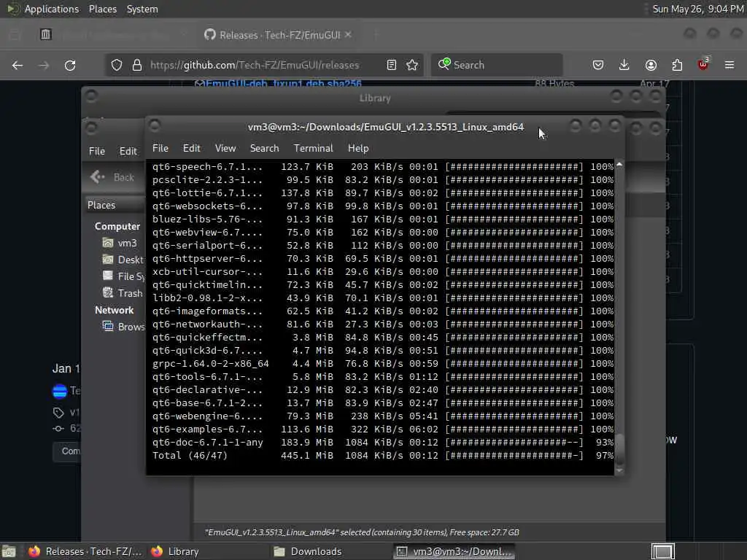This screenshot has width=747, height=560.
Task: Go back in Firefox history
Action: [x=18, y=65]
